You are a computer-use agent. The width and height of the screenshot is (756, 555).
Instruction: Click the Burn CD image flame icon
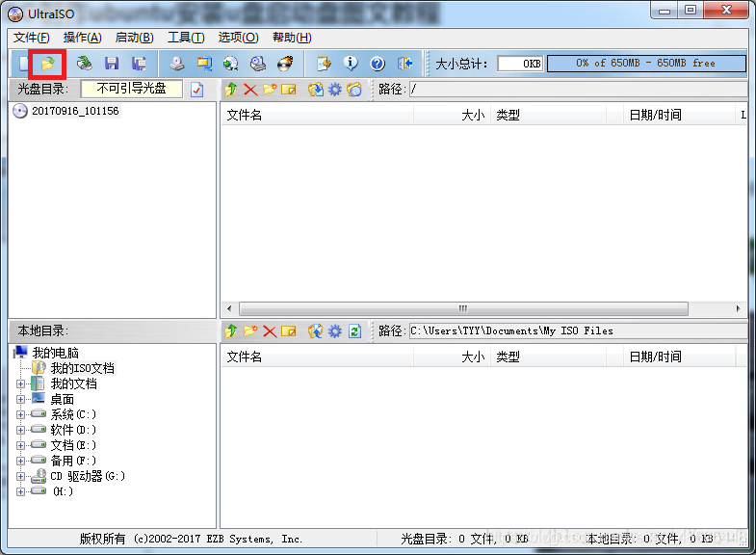click(285, 64)
